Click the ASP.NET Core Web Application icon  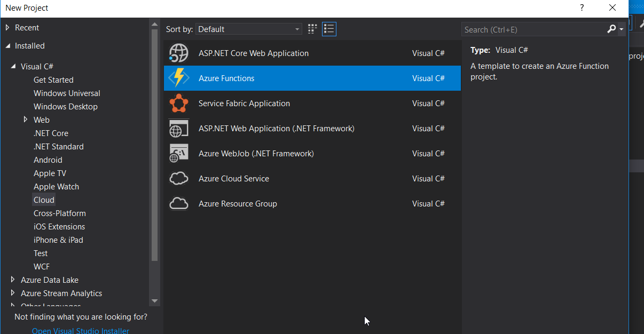click(179, 53)
